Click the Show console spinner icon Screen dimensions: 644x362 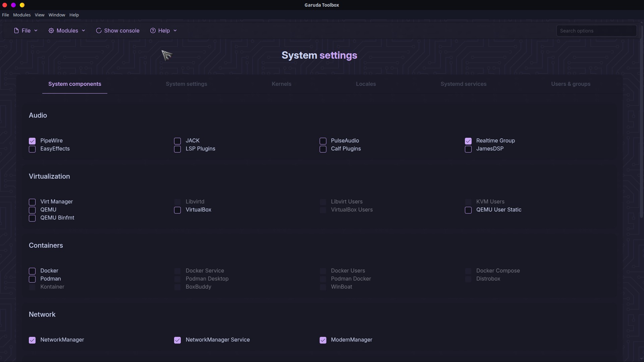click(99, 31)
